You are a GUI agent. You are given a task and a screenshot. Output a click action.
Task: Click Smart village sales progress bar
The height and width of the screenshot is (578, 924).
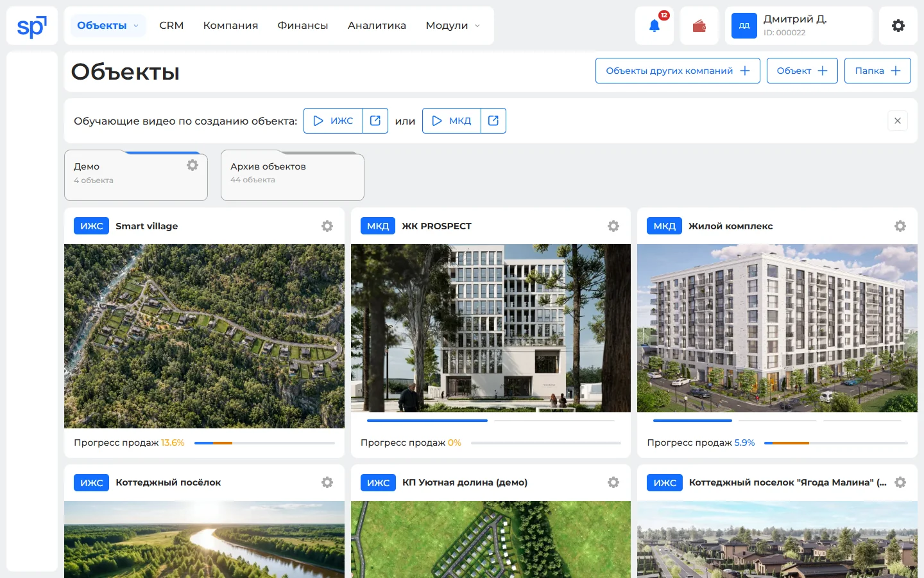point(264,443)
